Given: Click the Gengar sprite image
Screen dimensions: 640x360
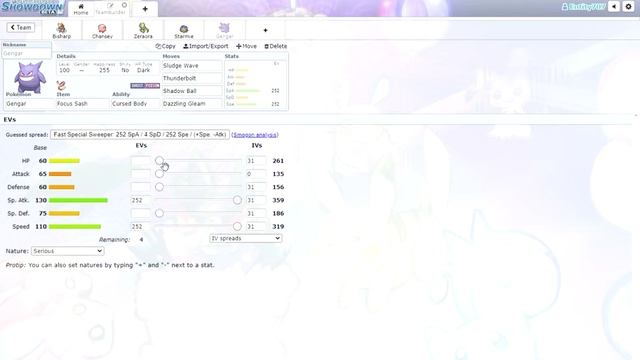Looking at the screenshot, I should (x=29, y=77).
